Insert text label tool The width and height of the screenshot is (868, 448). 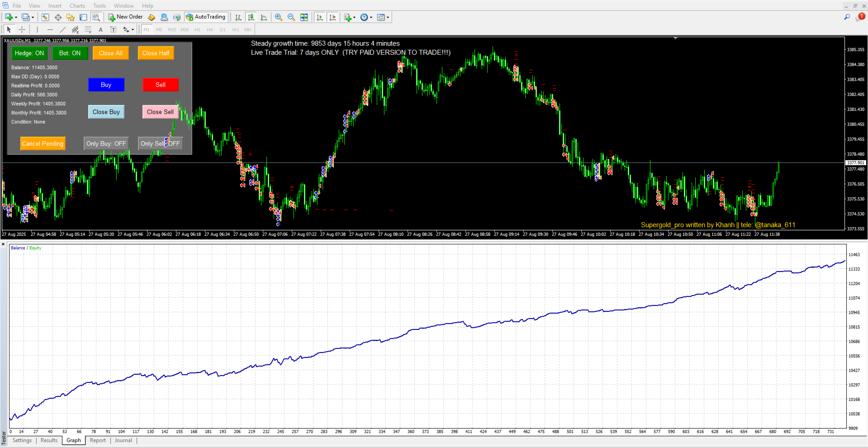[113, 29]
